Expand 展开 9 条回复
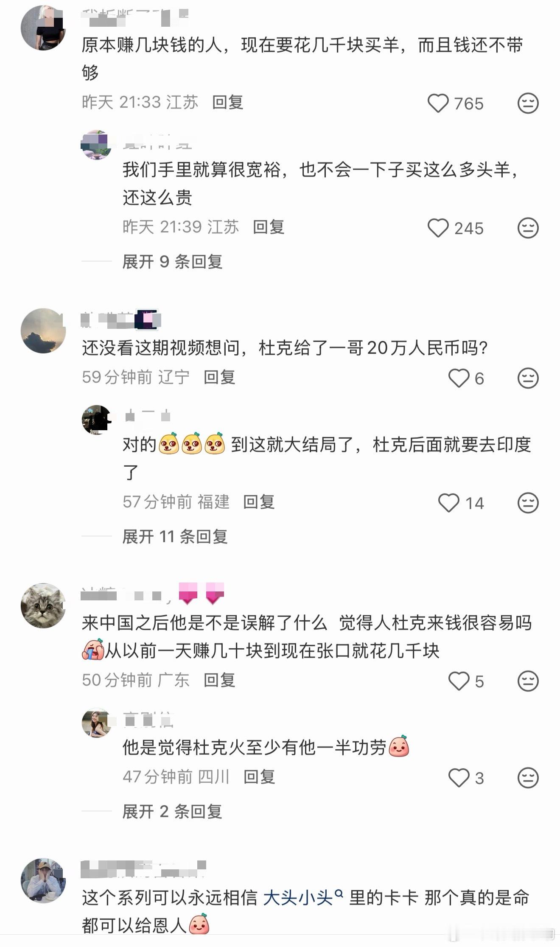The height and width of the screenshot is (947, 560). pyautogui.click(x=172, y=262)
